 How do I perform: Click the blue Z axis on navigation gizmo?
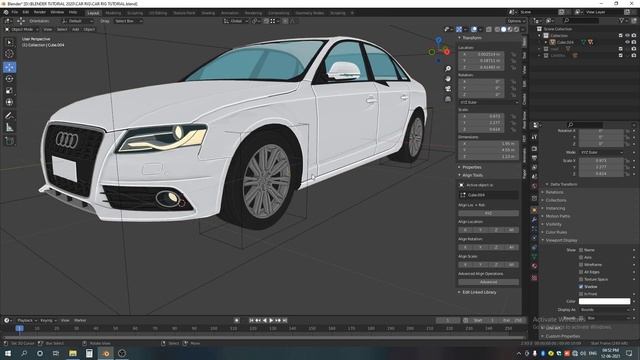tap(438, 40)
